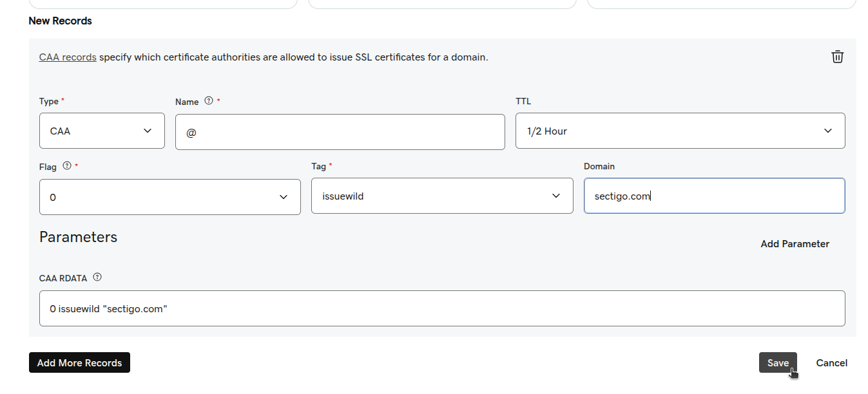
Task: Click the help icon beside Flag label
Action: pos(67,166)
